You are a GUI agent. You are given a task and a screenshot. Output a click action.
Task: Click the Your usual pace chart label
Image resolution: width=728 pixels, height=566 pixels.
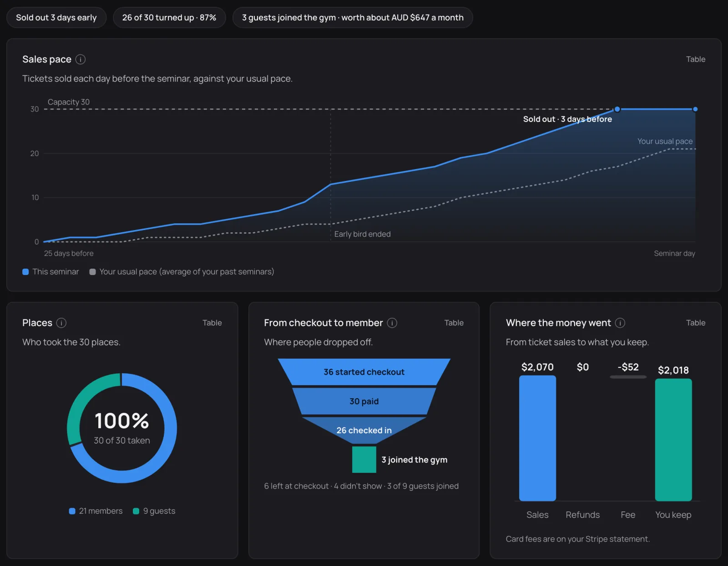(x=665, y=141)
